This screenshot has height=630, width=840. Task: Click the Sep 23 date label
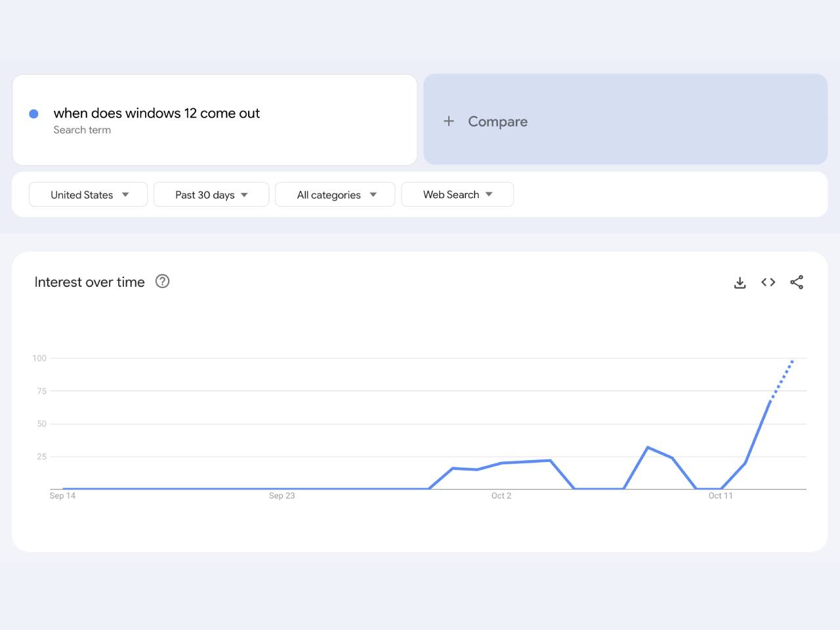[282, 495]
